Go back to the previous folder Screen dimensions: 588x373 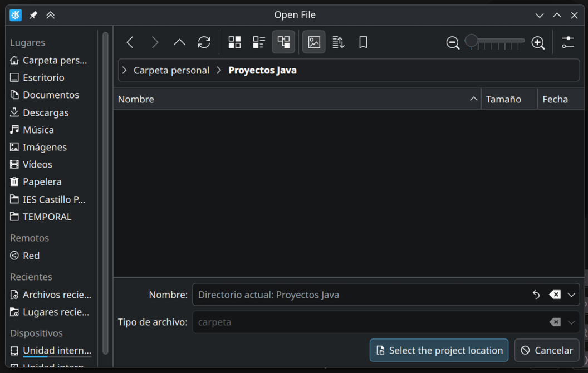pyautogui.click(x=130, y=42)
